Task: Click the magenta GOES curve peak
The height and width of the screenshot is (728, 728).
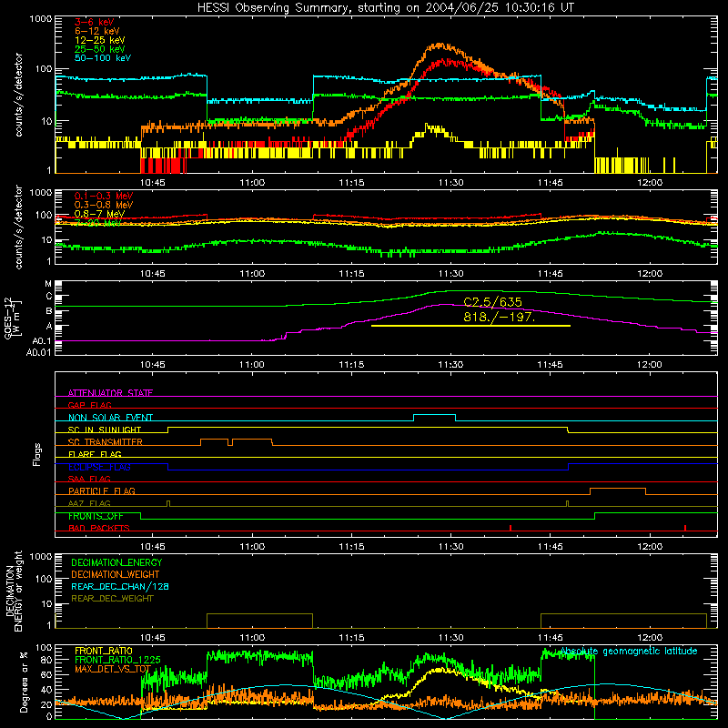Action: pos(444,305)
